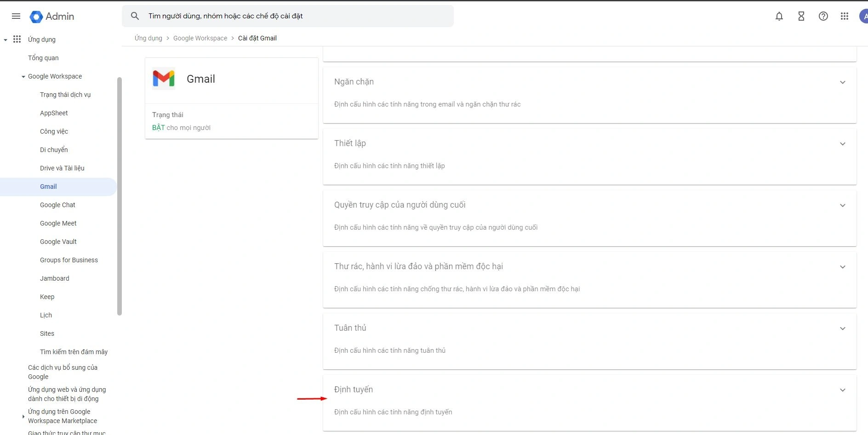Image resolution: width=868 pixels, height=435 pixels.
Task: Click the Gmail logo icon
Action: tap(164, 79)
